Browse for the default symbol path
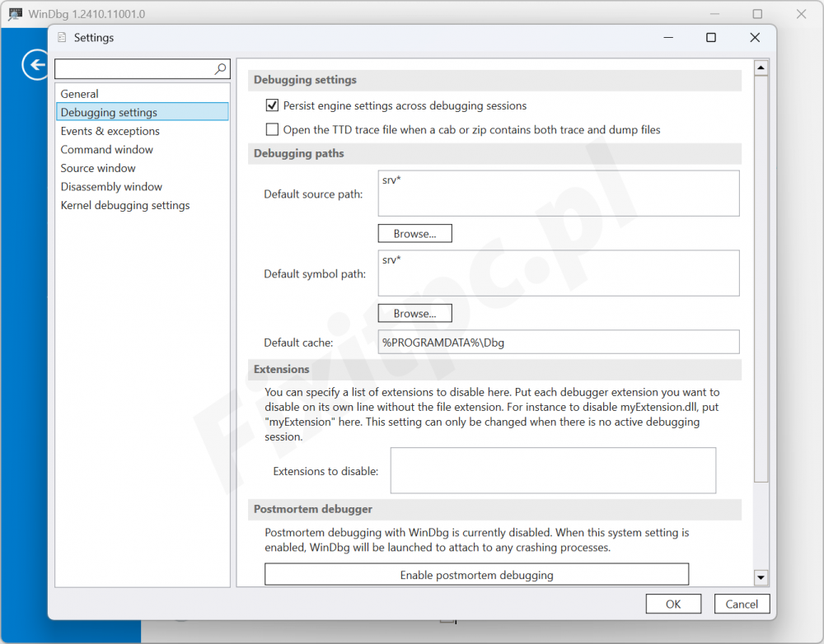824x644 pixels. click(414, 314)
